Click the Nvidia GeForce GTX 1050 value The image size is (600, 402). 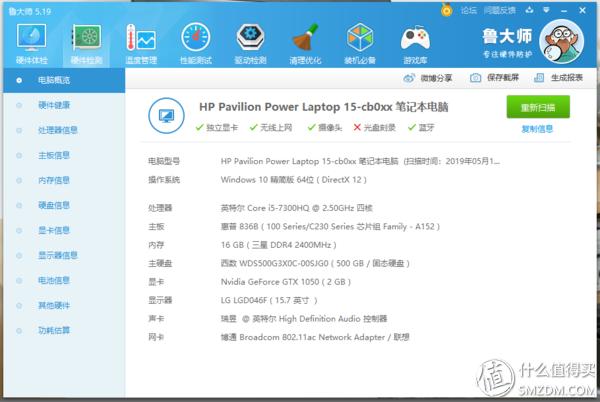coord(286,282)
